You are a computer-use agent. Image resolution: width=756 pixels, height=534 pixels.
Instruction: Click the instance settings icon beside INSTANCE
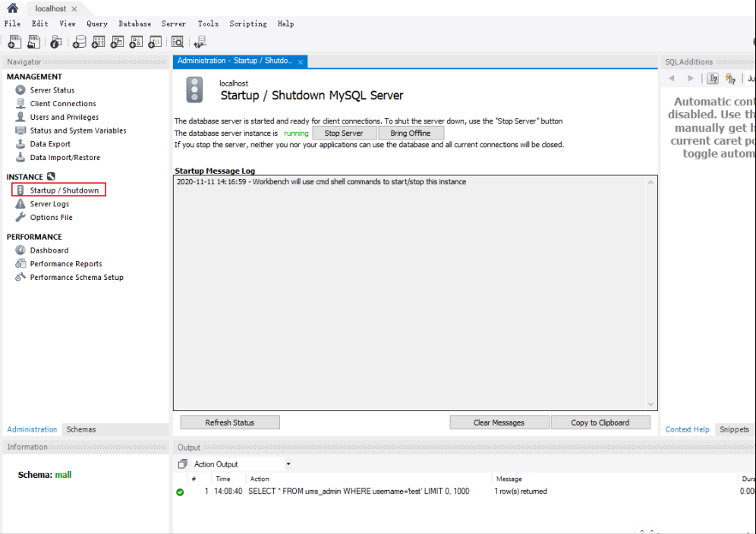pyautogui.click(x=51, y=177)
